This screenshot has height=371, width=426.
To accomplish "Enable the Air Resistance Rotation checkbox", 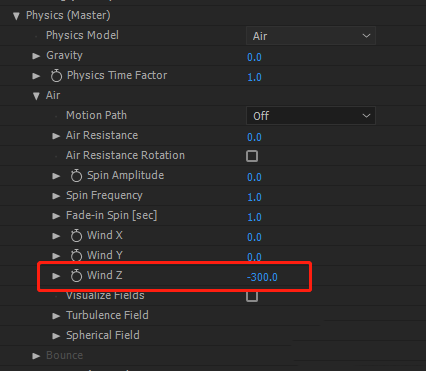I will 252,156.
